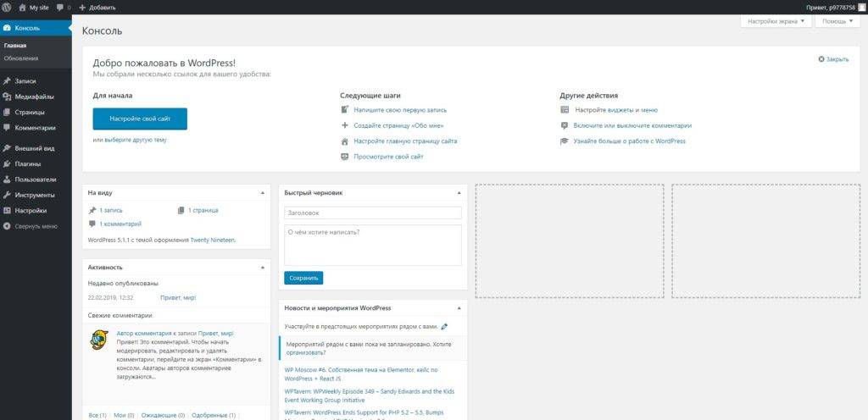Open Настройки menu label
Viewport: 868px width, 420px height.
(31, 211)
